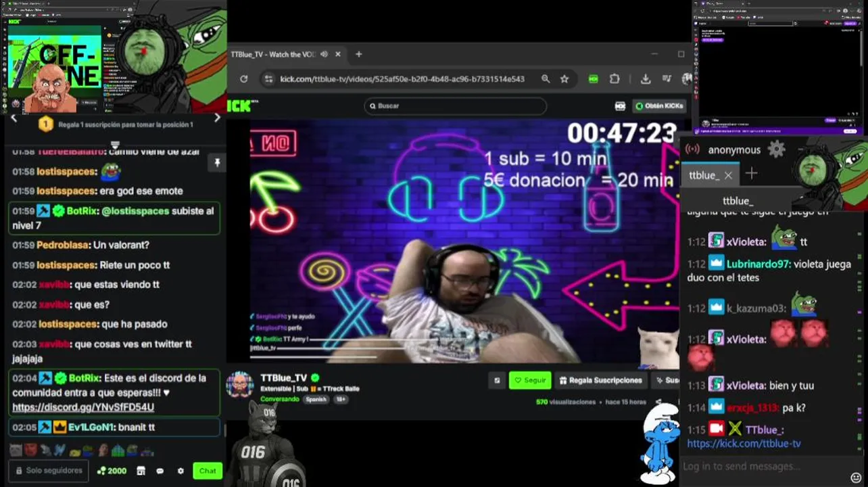Click the green Chat send button
868x487 pixels.
pos(208,471)
